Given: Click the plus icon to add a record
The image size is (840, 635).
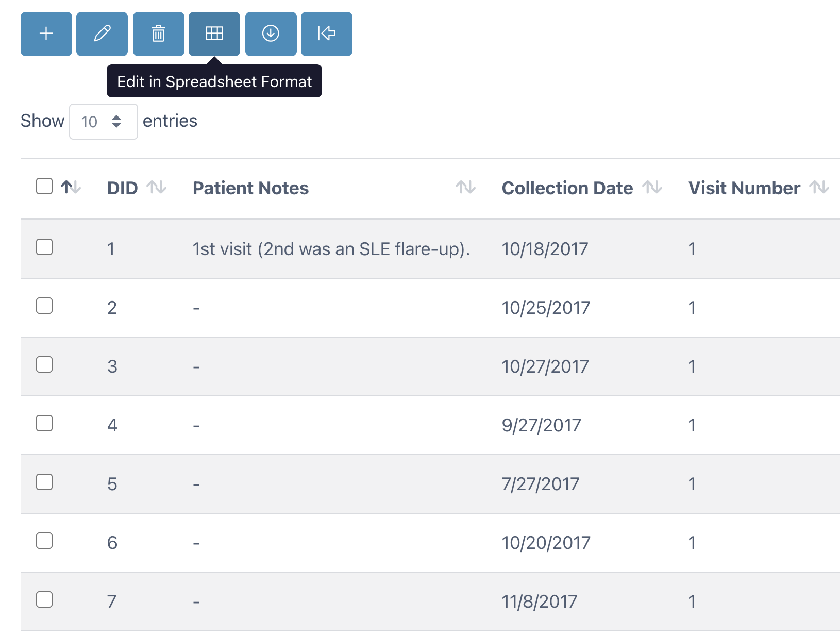Looking at the screenshot, I should tap(46, 34).
